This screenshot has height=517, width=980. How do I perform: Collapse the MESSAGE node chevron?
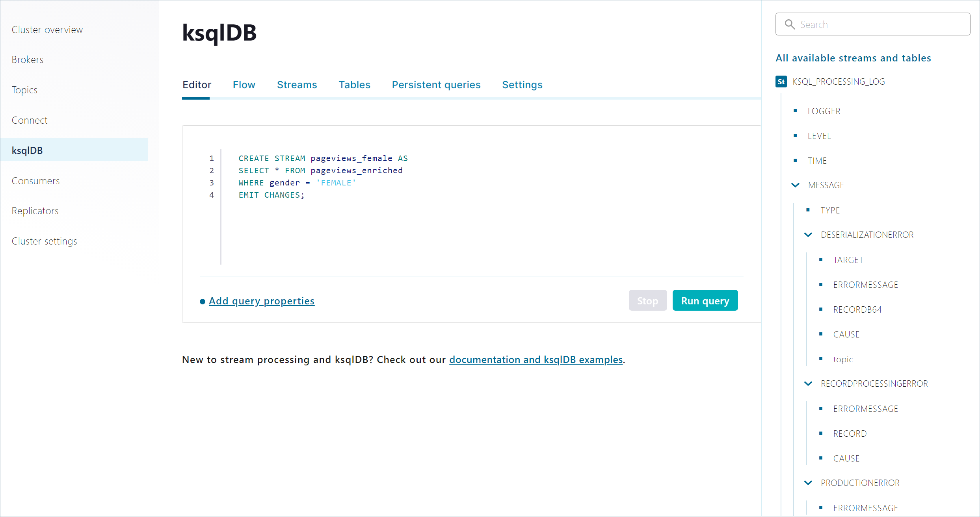[796, 185]
